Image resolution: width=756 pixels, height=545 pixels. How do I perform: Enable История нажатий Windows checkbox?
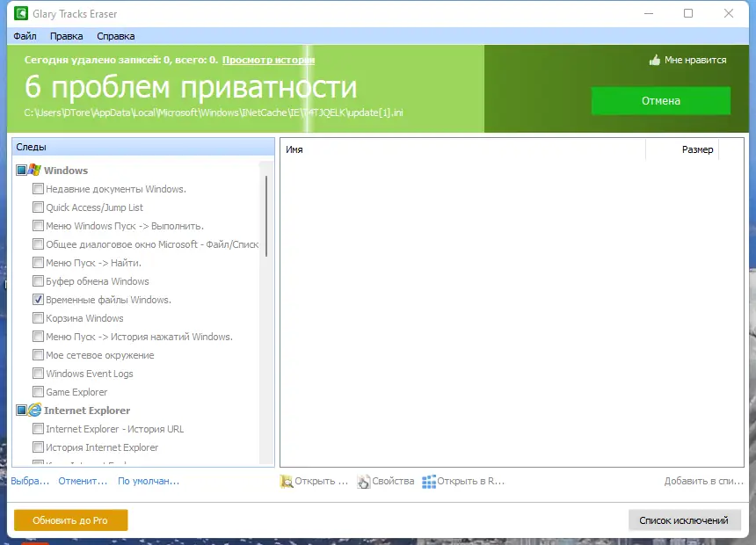coord(38,336)
